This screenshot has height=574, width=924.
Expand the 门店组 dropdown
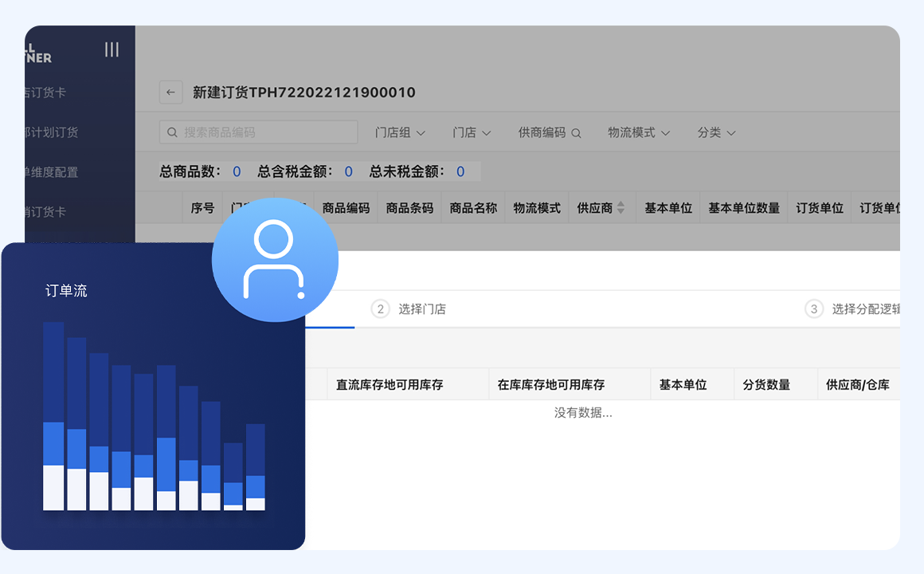[400, 132]
